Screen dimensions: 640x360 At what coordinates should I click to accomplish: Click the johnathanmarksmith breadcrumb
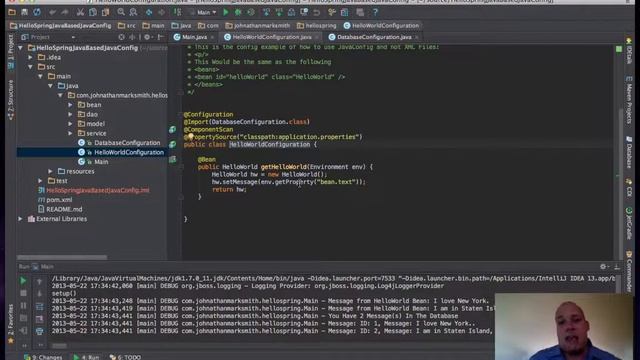(x=257, y=26)
